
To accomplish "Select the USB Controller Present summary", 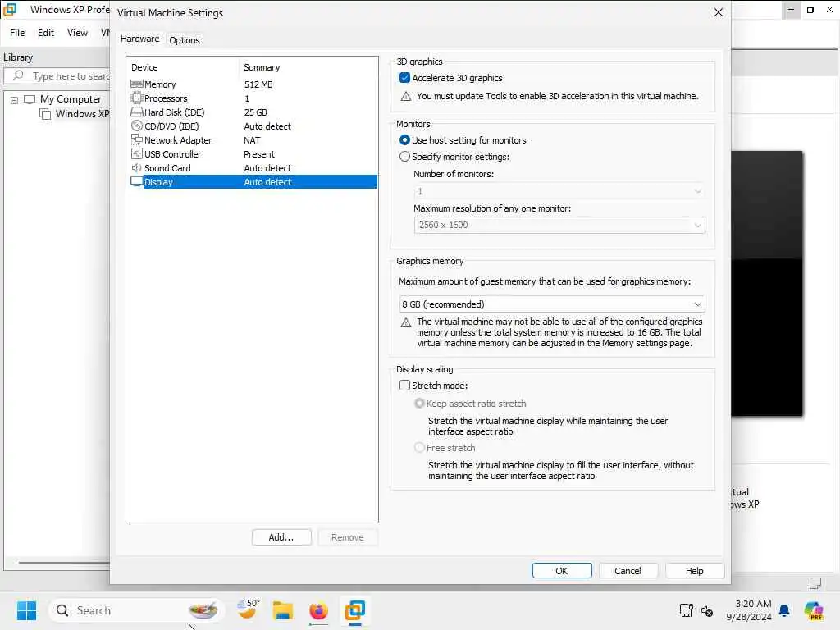I will click(259, 154).
